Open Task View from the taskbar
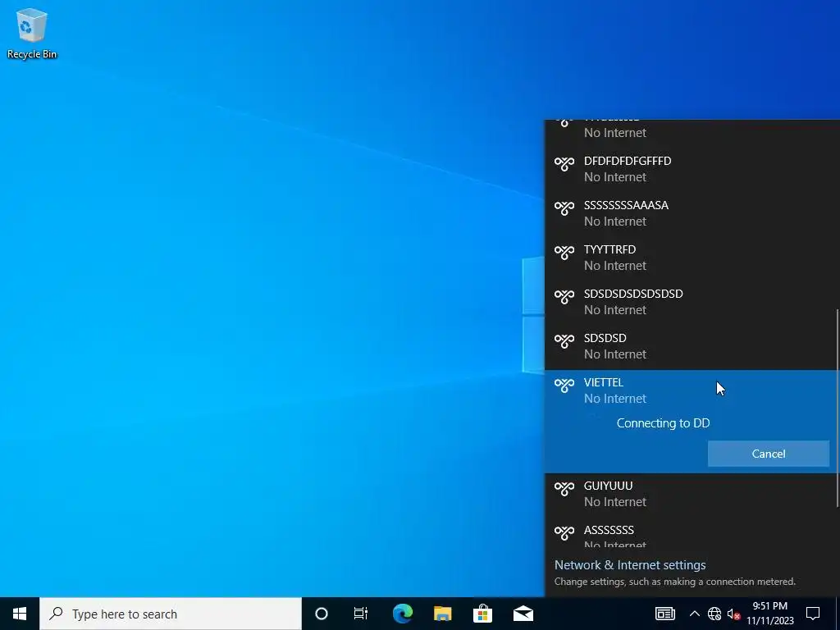This screenshot has width=840, height=630. pos(361,614)
